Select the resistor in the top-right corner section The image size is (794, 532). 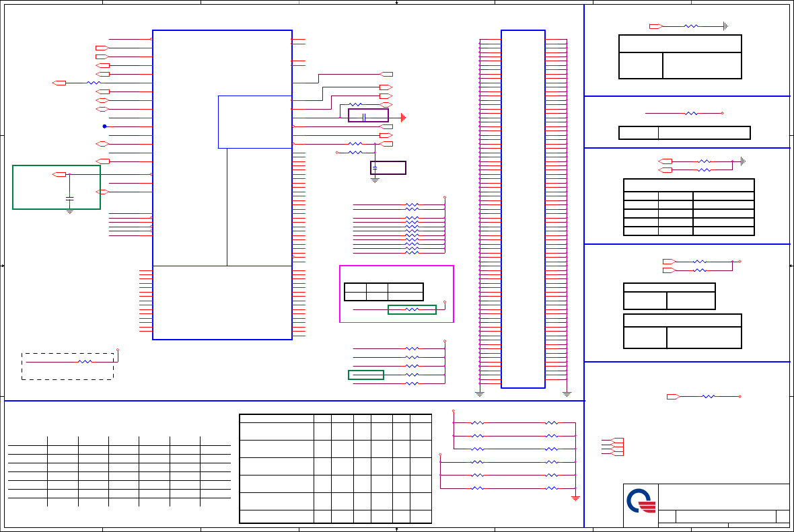pyautogui.click(x=690, y=26)
